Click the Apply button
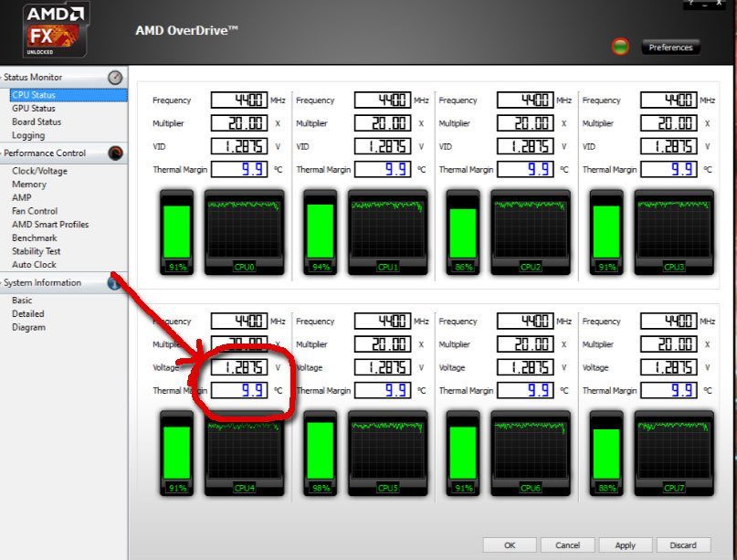737x560 pixels. [626, 545]
